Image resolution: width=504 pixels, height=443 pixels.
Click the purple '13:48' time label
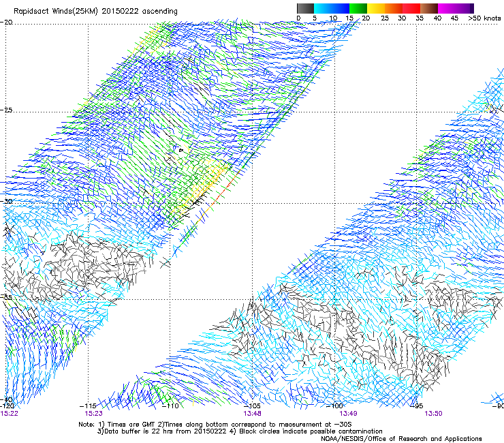[x=252, y=414]
